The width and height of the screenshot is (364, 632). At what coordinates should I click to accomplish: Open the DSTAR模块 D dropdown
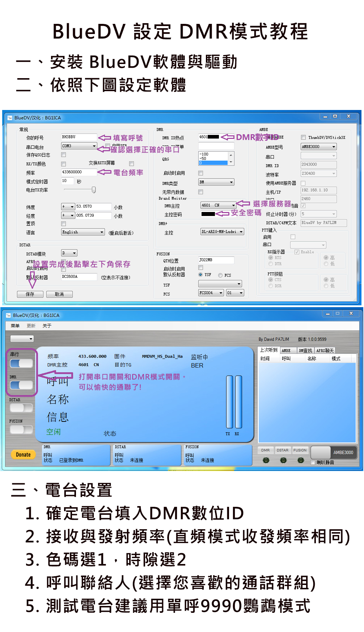(69, 253)
